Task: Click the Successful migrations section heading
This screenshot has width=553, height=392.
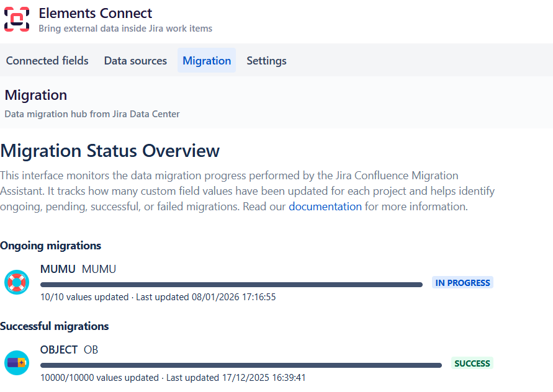Action: [x=54, y=326]
